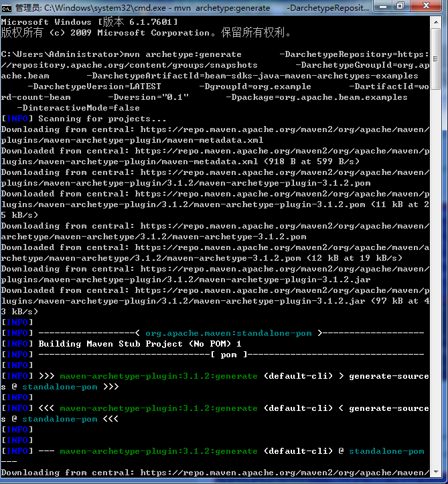The width and height of the screenshot is (448, 484).
Task: Click 'Scanning for projects...' line
Action: coord(102,119)
